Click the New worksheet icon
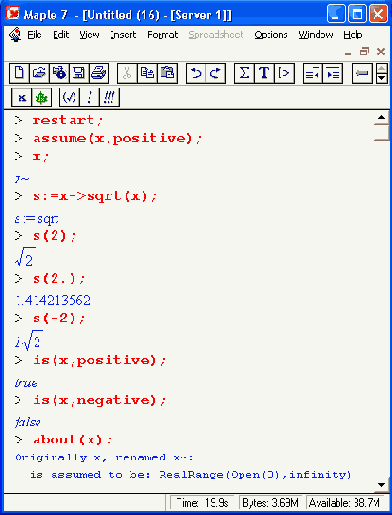 19,73
